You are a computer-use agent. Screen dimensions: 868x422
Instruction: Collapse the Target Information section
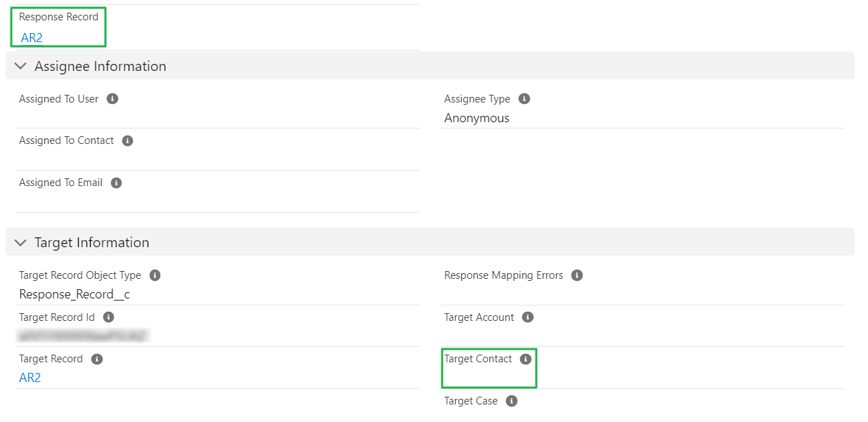[20, 242]
